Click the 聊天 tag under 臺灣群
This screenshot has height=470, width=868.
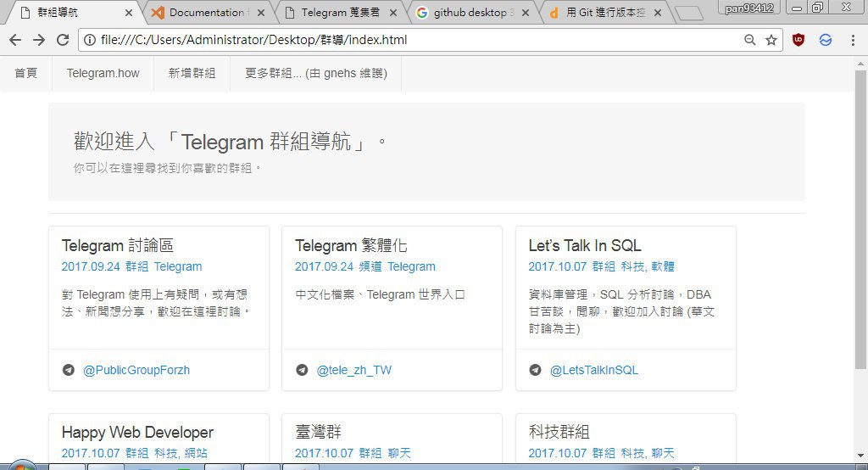point(399,453)
